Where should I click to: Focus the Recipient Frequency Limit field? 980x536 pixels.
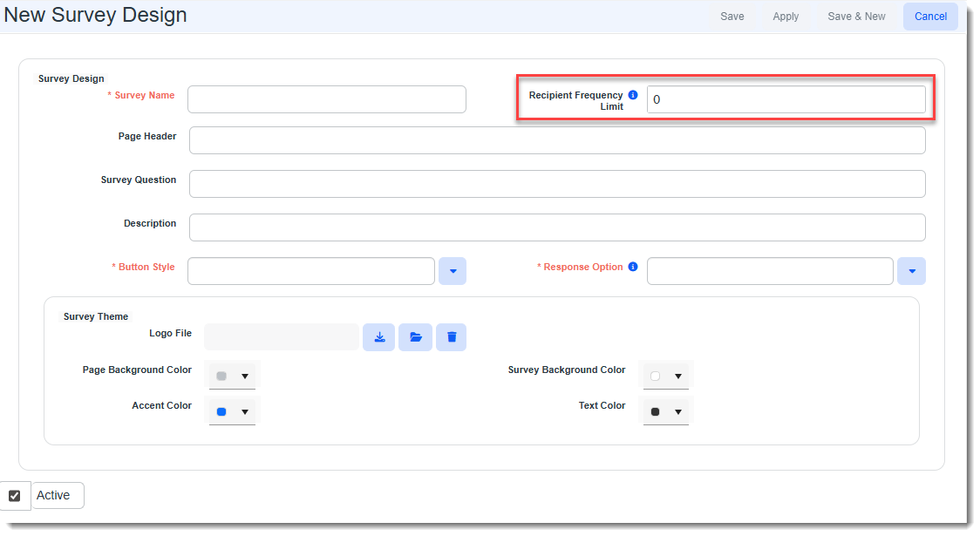point(786,99)
